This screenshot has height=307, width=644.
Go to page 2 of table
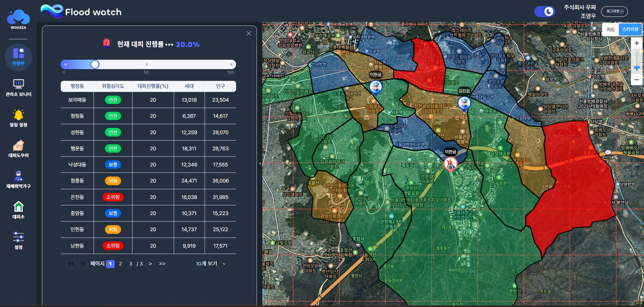[x=120, y=264]
